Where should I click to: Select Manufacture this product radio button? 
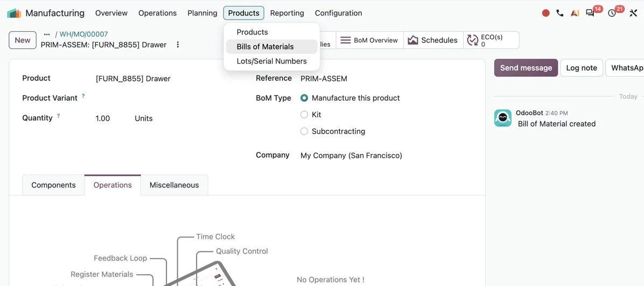point(304,98)
